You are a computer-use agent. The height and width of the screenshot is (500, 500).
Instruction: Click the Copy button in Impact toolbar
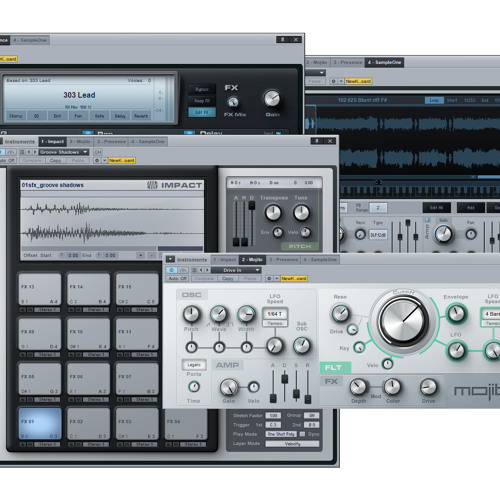tap(55, 160)
